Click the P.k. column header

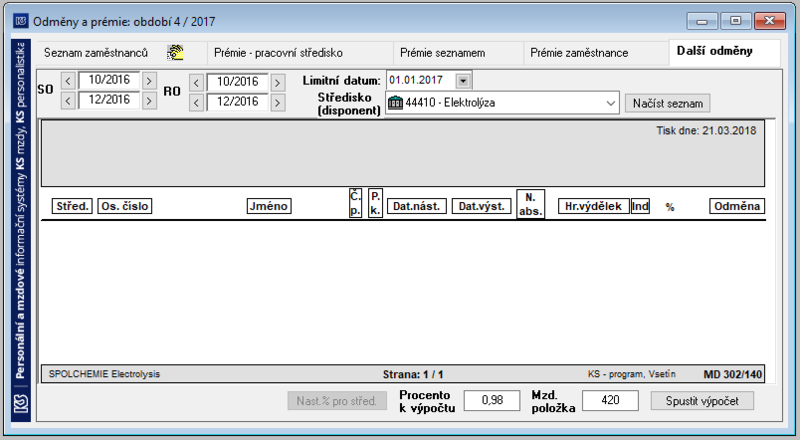pyautogui.click(x=375, y=203)
